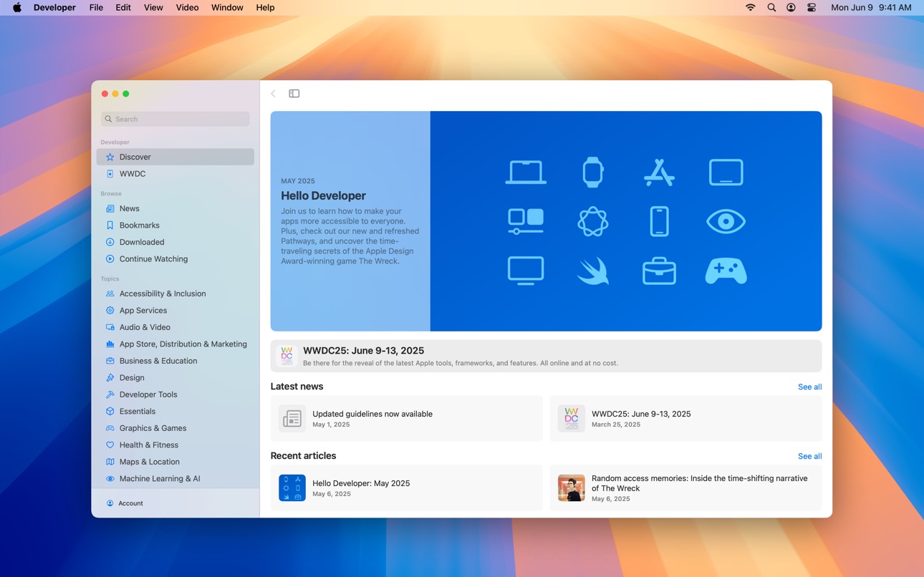The image size is (924, 577).
Task: Click the Swift bird icon in banner
Action: [x=593, y=271]
